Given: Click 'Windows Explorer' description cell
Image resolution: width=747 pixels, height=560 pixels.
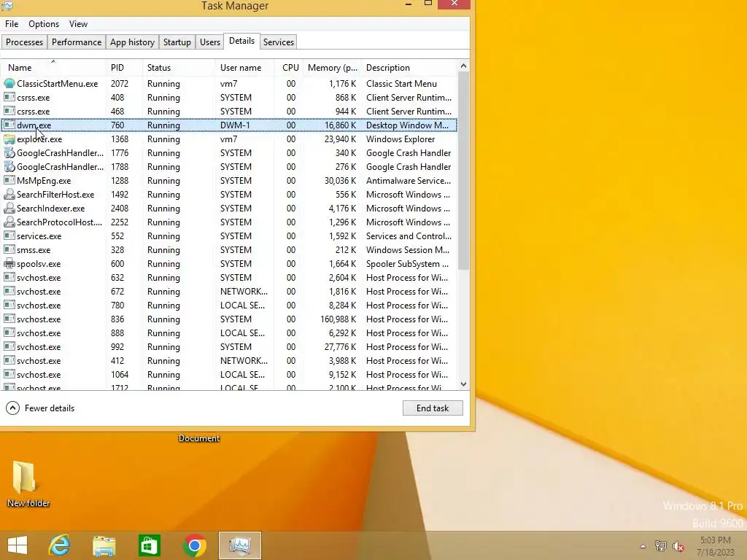Looking at the screenshot, I should [400, 139].
